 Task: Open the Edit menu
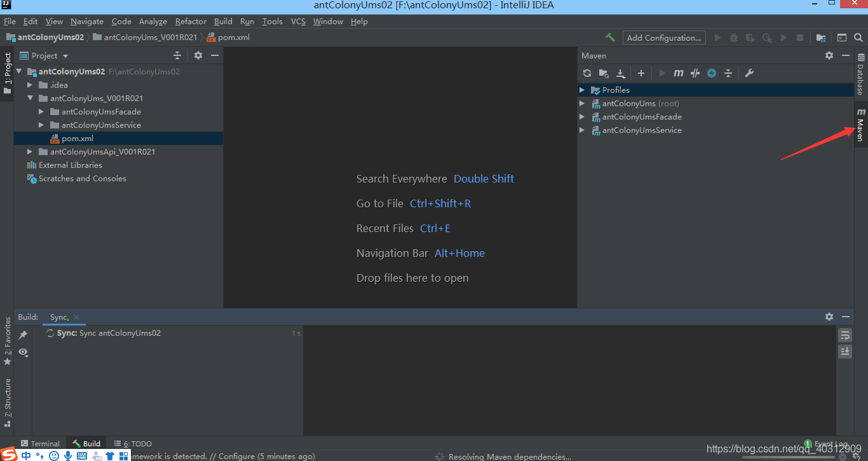[x=31, y=21]
